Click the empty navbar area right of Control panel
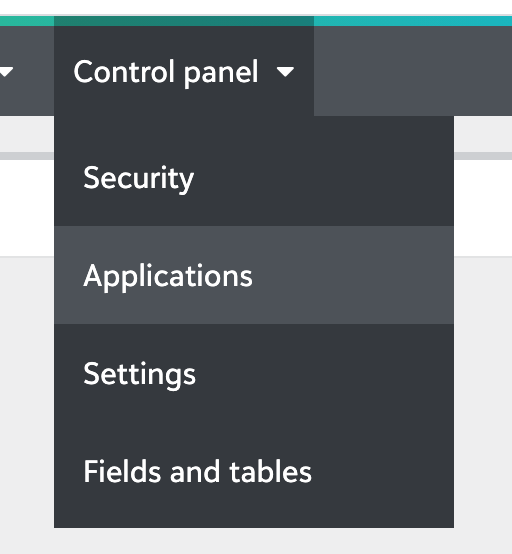Viewport: 512px width, 554px height. coord(413,71)
